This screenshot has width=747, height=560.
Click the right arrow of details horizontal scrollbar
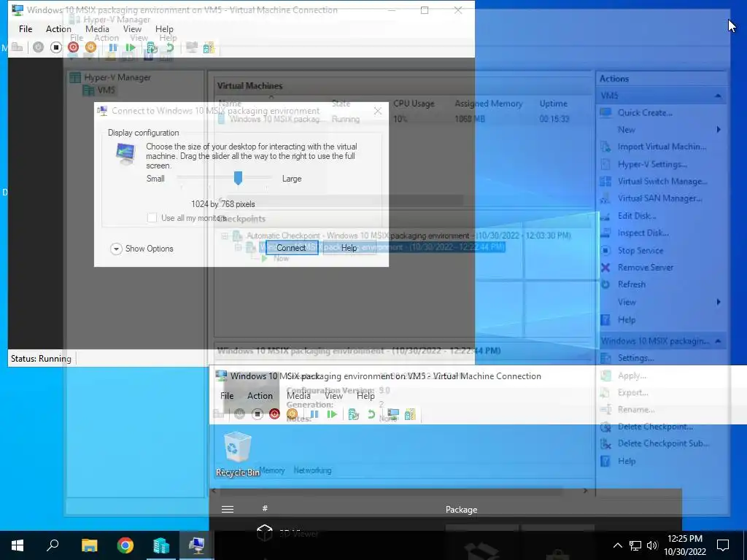click(586, 491)
